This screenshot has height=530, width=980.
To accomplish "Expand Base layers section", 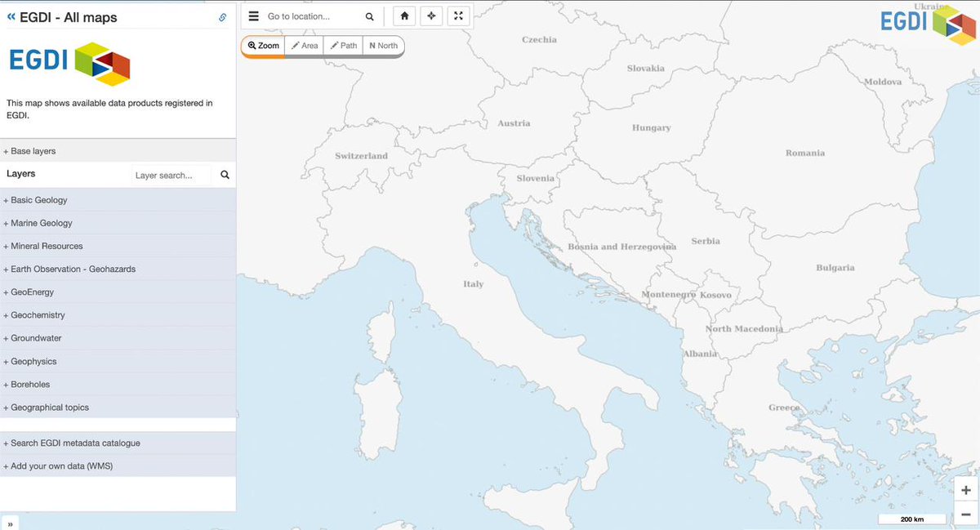I will (118, 151).
